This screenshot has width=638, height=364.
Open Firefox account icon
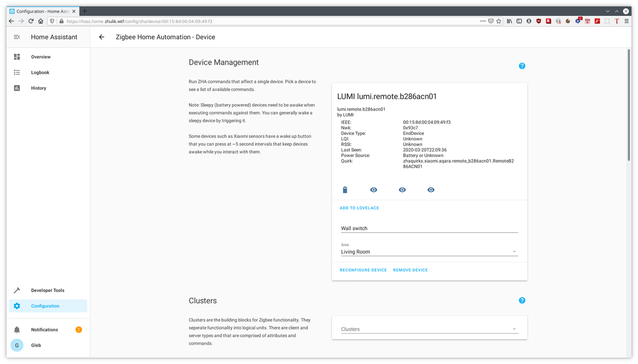[529, 21]
